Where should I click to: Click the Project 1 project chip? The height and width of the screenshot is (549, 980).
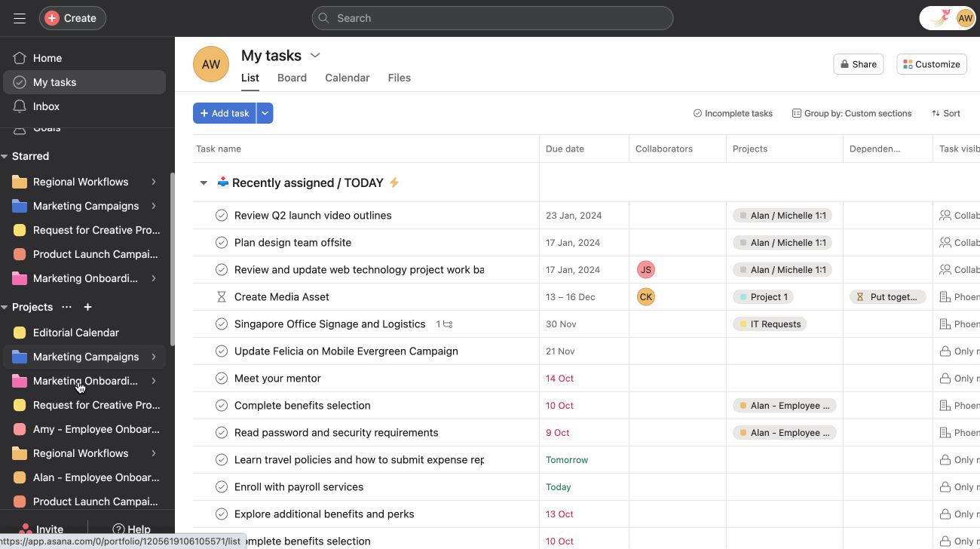click(x=763, y=297)
